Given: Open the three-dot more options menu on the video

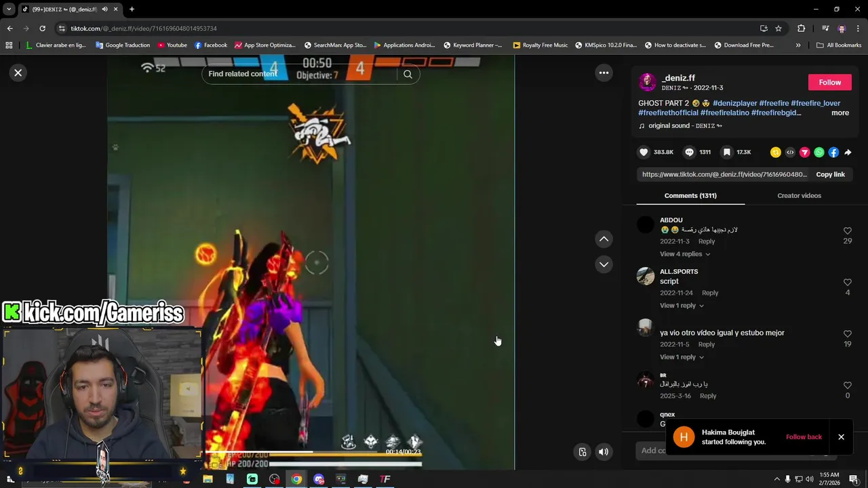Looking at the screenshot, I should [604, 73].
